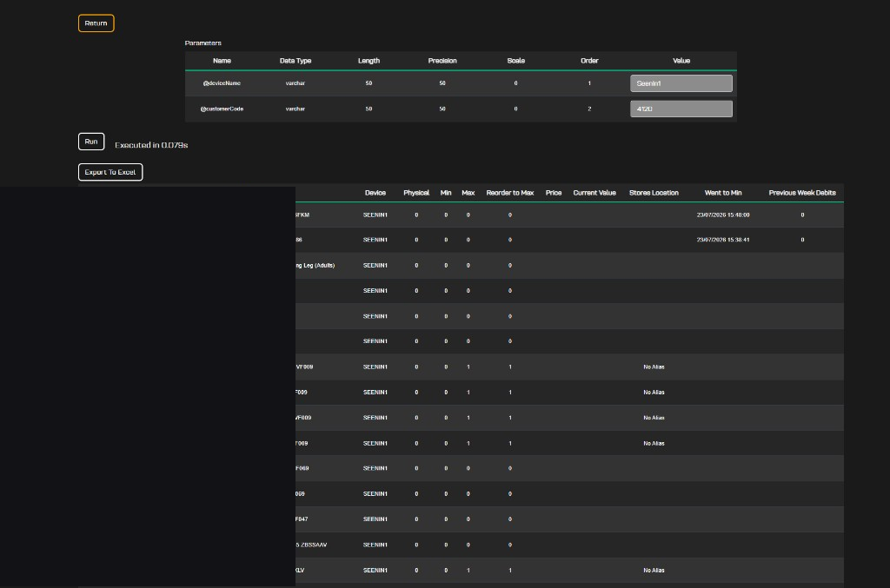
Task: Click the 'KLV' row cell
Action: pyautogui.click(x=300, y=571)
